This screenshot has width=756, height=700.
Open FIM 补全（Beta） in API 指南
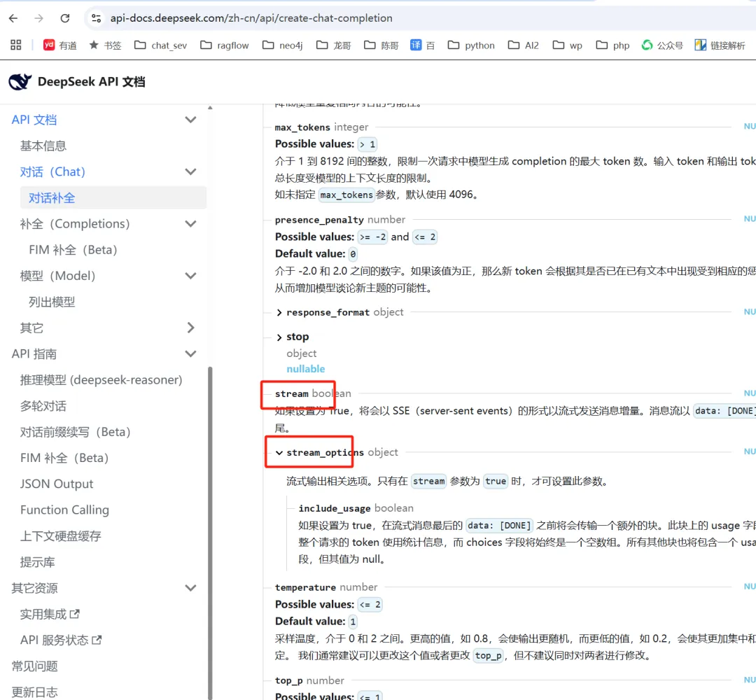pyautogui.click(x=64, y=458)
